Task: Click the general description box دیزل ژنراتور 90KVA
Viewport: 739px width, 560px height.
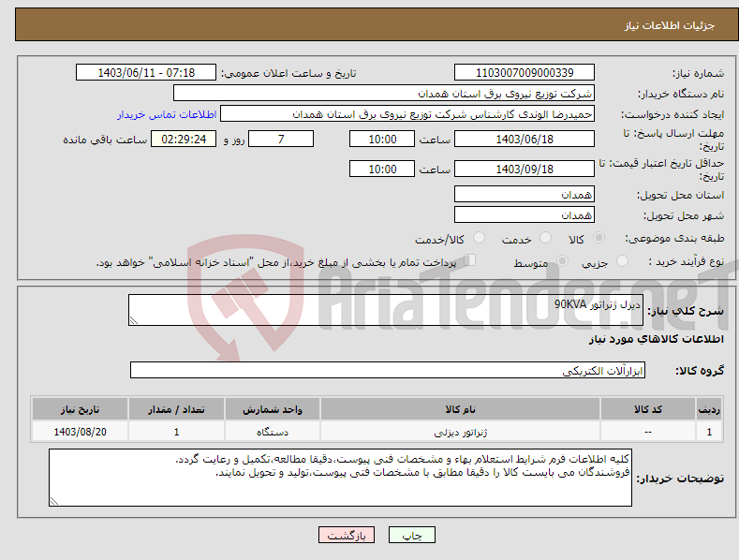Action: [x=386, y=310]
